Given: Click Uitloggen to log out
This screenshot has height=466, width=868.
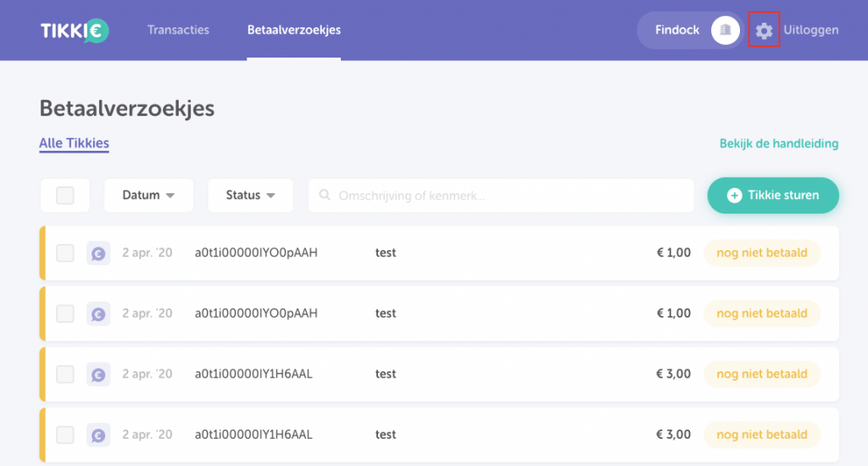Looking at the screenshot, I should pyautogui.click(x=810, y=31).
